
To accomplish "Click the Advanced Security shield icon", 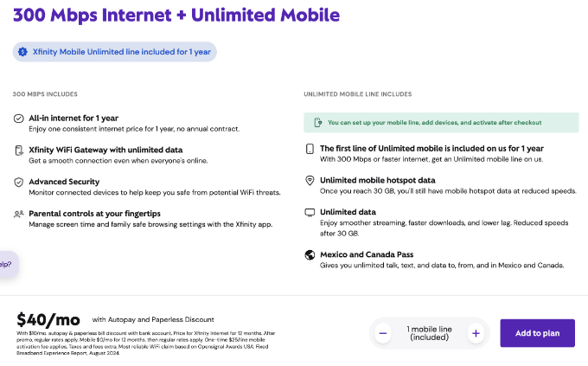I will click(x=18, y=183).
